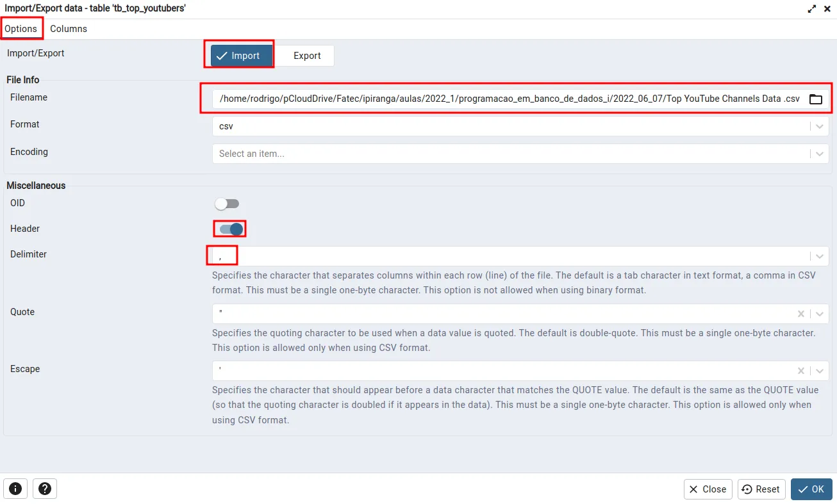Click the 'Format' field label
The height and width of the screenshot is (504, 837).
point(25,124)
